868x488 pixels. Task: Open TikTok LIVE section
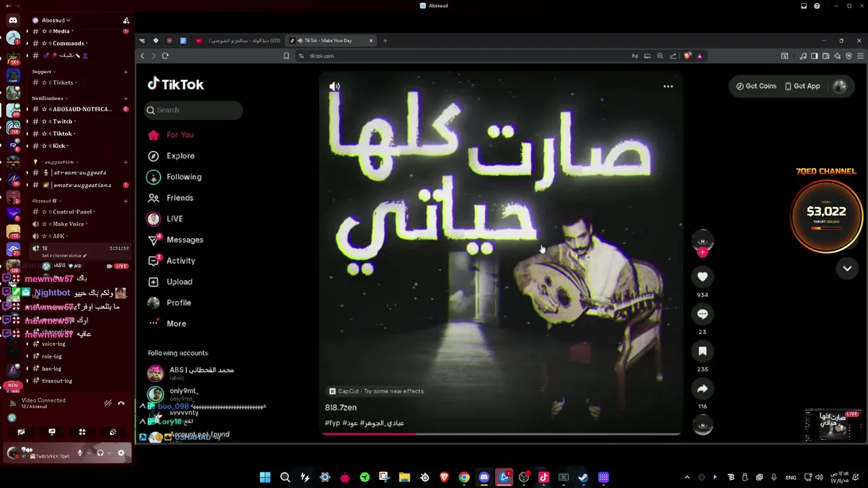(x=165, y=219)
